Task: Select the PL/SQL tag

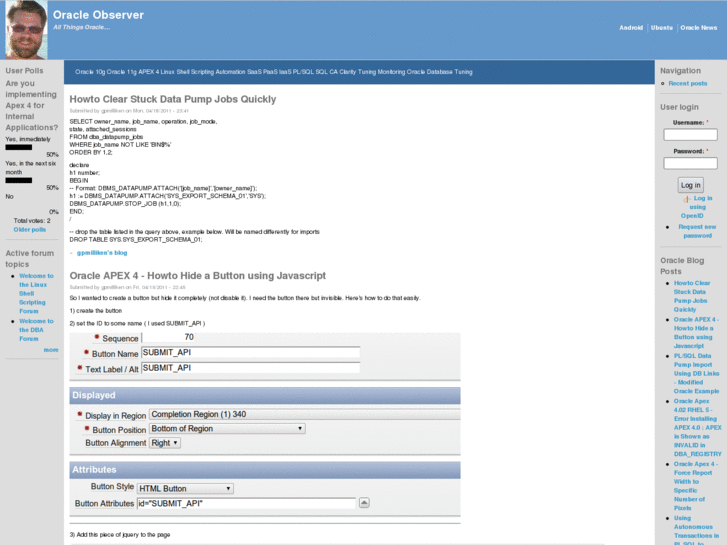Action: coord(303,72)
